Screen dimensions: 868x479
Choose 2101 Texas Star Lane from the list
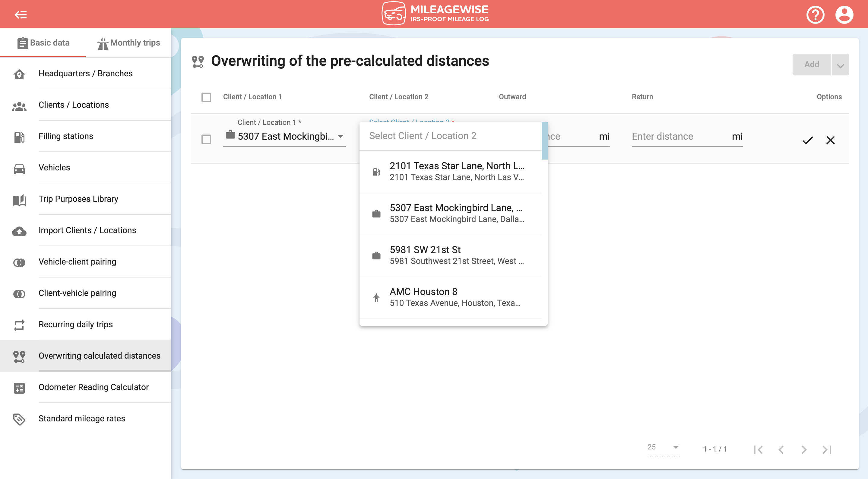point(451,172)
